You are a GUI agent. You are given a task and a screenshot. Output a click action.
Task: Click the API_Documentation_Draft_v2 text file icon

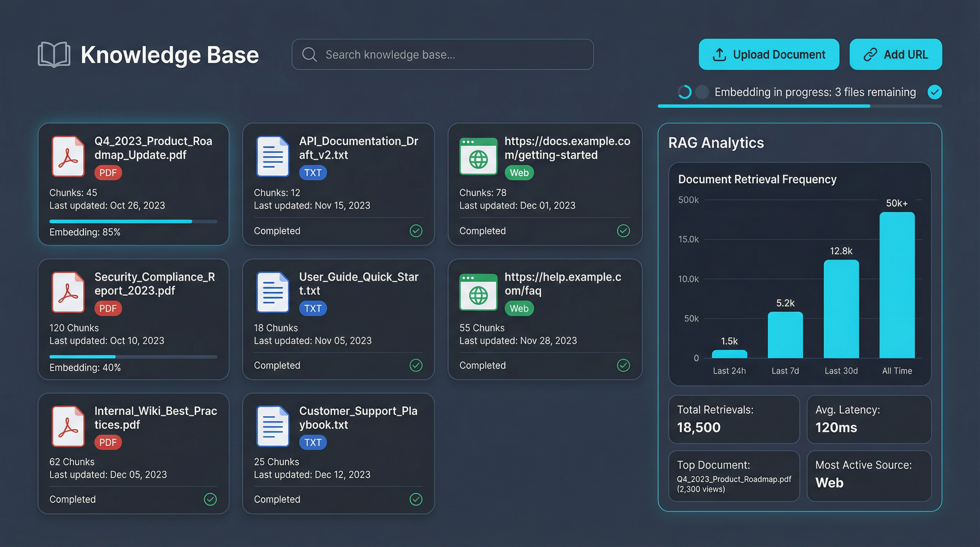272,156
